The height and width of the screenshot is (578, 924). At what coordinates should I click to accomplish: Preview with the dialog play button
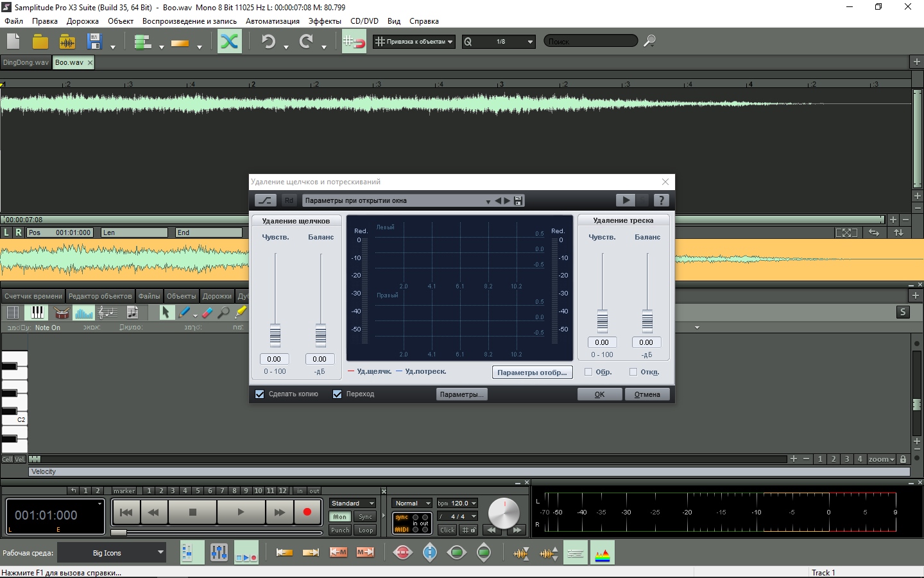tap(626, 200)
